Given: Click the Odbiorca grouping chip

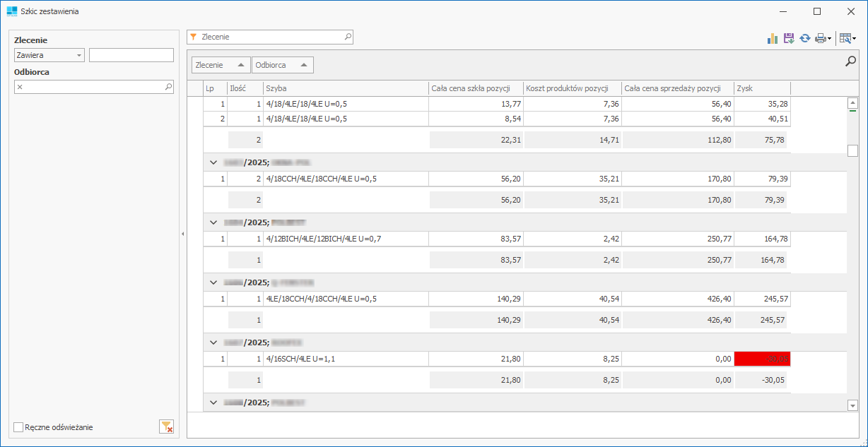Looking at the screenshot, I should click(282, 65).
